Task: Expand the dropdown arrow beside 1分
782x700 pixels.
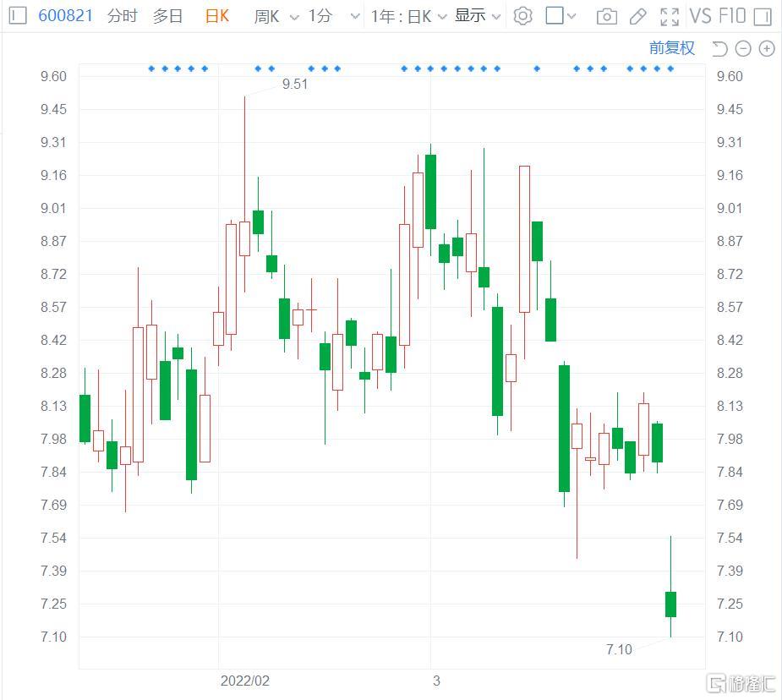Action: coord(355,16)
